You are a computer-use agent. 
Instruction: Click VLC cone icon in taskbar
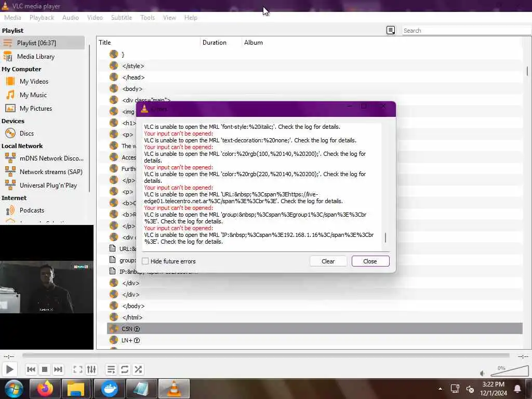pos(174,389)
